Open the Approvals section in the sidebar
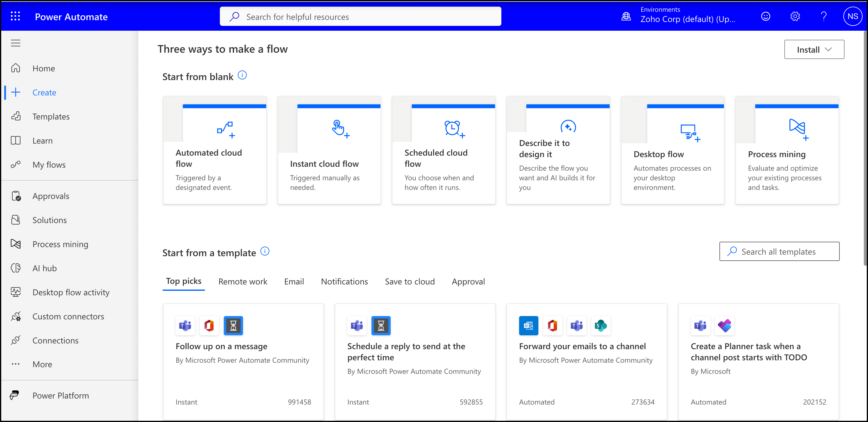Screen dimensions: 868x422 (51, 196)
